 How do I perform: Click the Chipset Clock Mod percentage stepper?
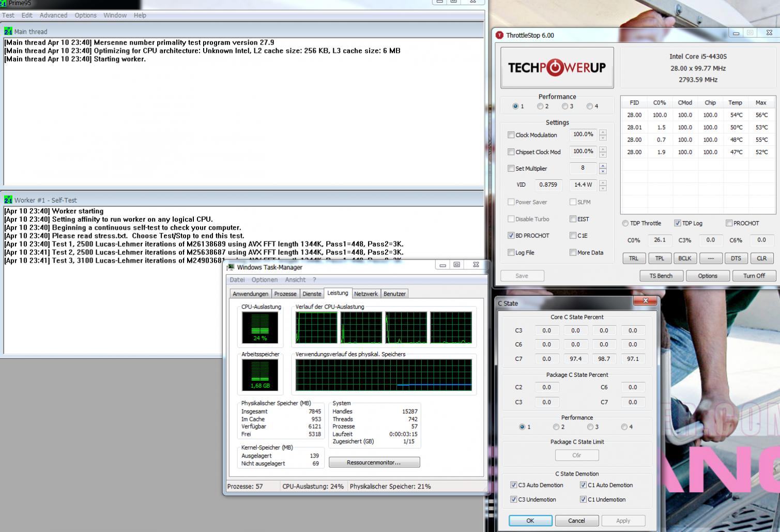603,152
